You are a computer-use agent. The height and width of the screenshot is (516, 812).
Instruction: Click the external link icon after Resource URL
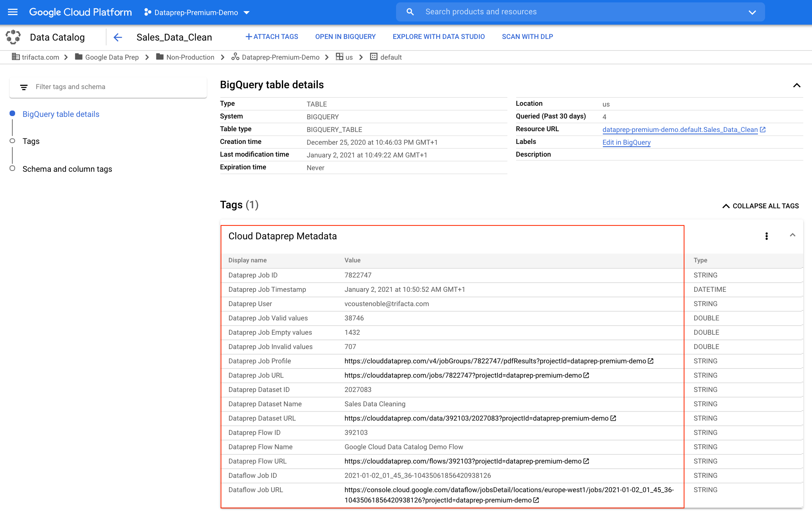[x=763, y=130]
